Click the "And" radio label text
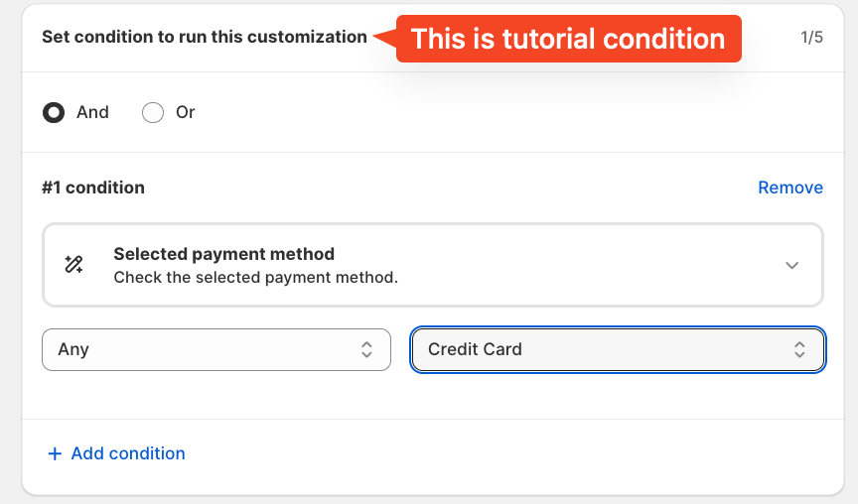Viewport: 858px width, 504px height. pos(92,113)
